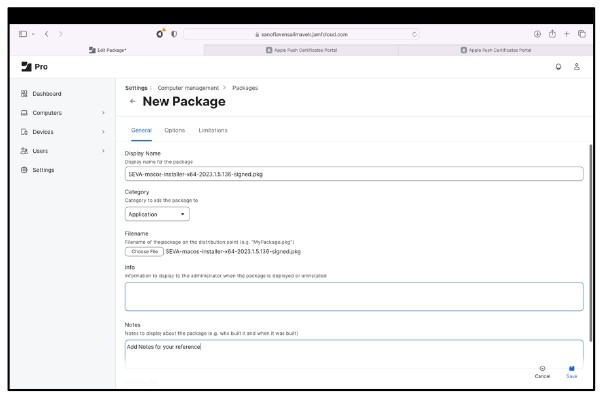Viewport: 603px width, 402px height.
Task: Reload the page with the refresh icon
Action: 414,34
